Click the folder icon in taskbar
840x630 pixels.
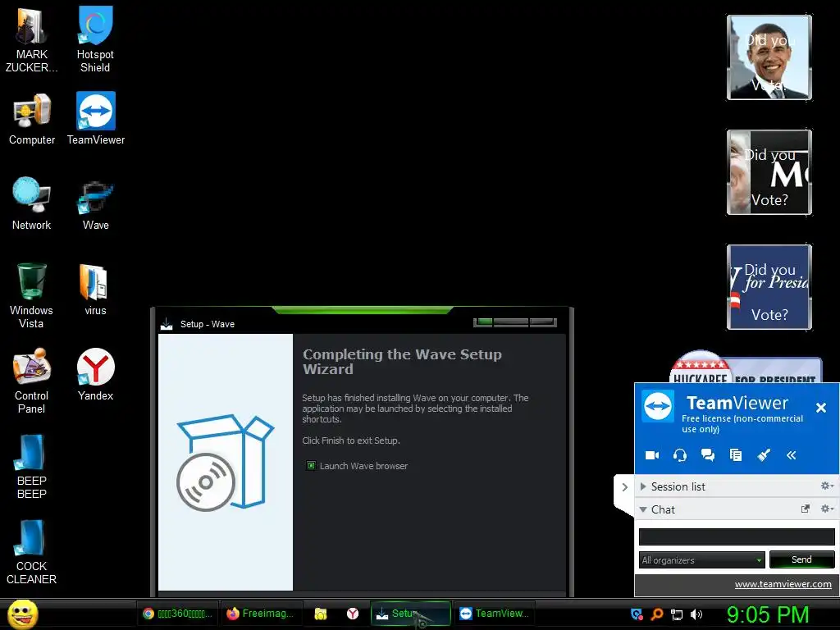click(x=321, y=614)
